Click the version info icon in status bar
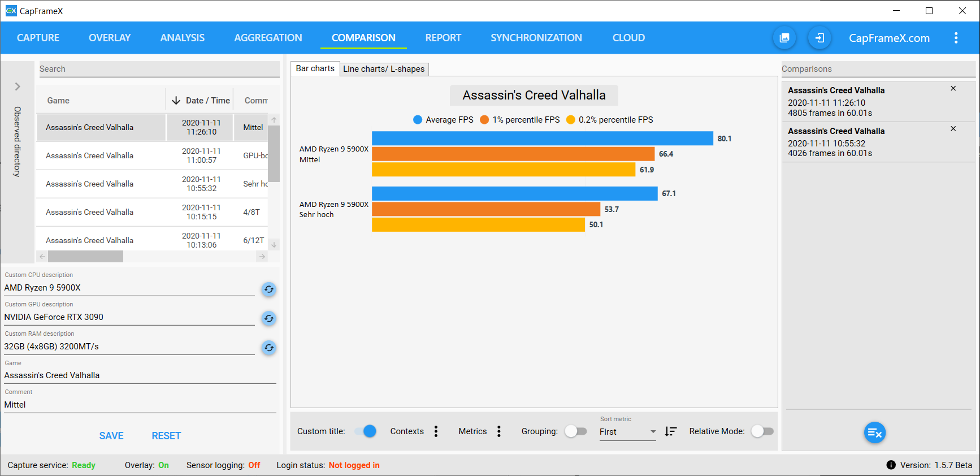980x476 pixels. tap(891, 465)
